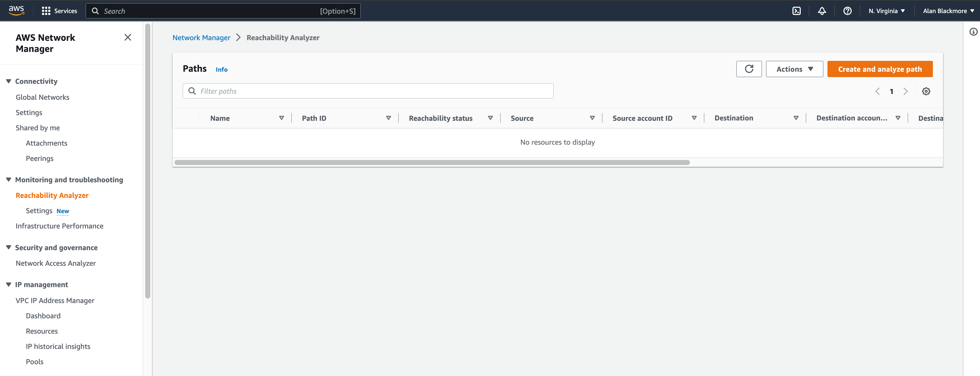Select the Network Access Analyzer menu item
Image resolution: width=980 pixels, height=376 pixels.
point(55,263)
